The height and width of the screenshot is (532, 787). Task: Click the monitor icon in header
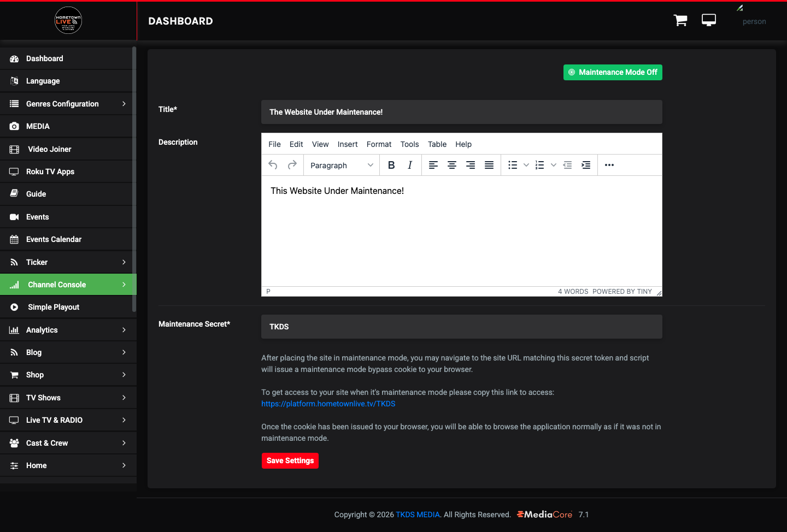[709, 20]
